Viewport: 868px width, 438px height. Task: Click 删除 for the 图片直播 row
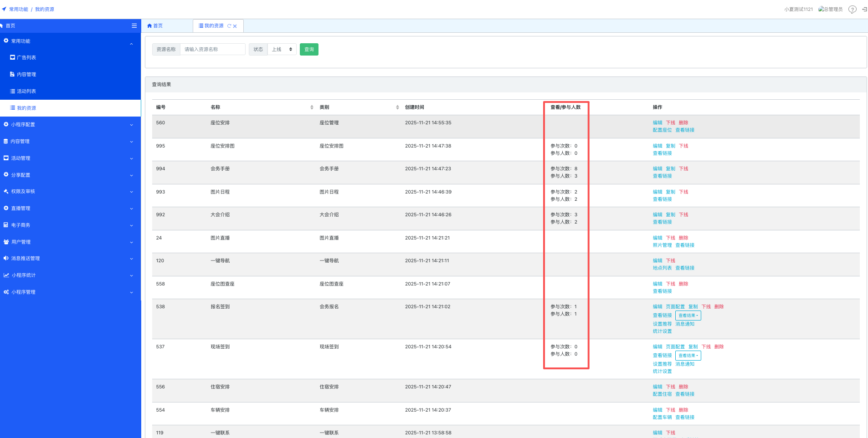pyautogui.click(x=683, y=238)
